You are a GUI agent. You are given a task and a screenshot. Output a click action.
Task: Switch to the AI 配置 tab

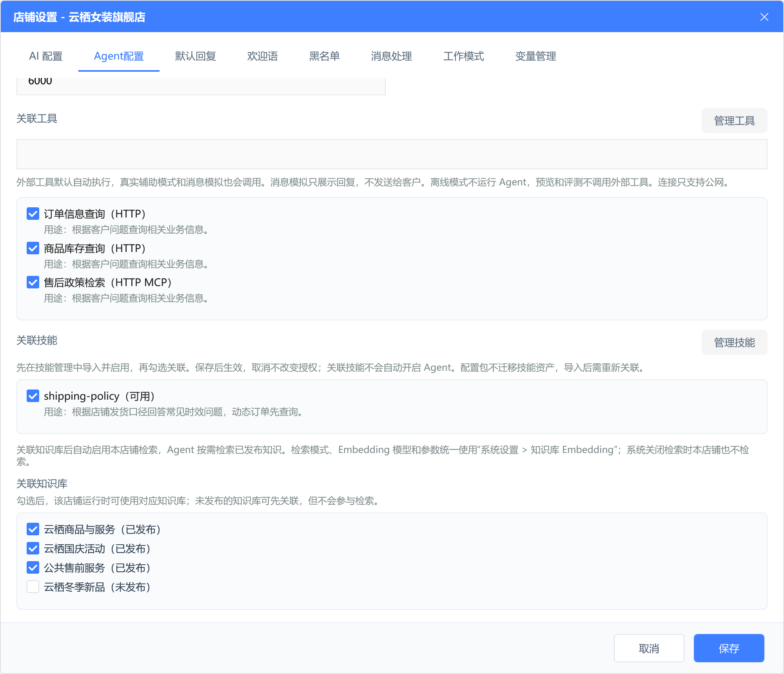click(x=46, y=56)
